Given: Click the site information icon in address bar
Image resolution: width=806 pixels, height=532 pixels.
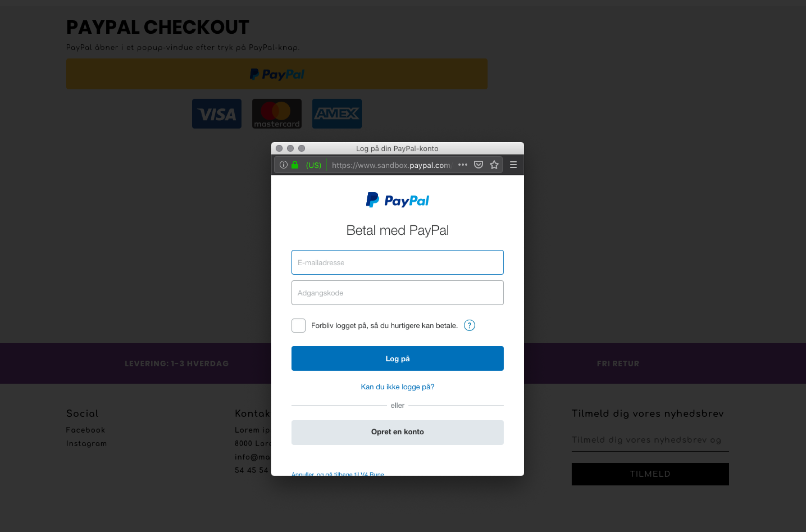Looking at the screenshot, I should coord(283,165).
